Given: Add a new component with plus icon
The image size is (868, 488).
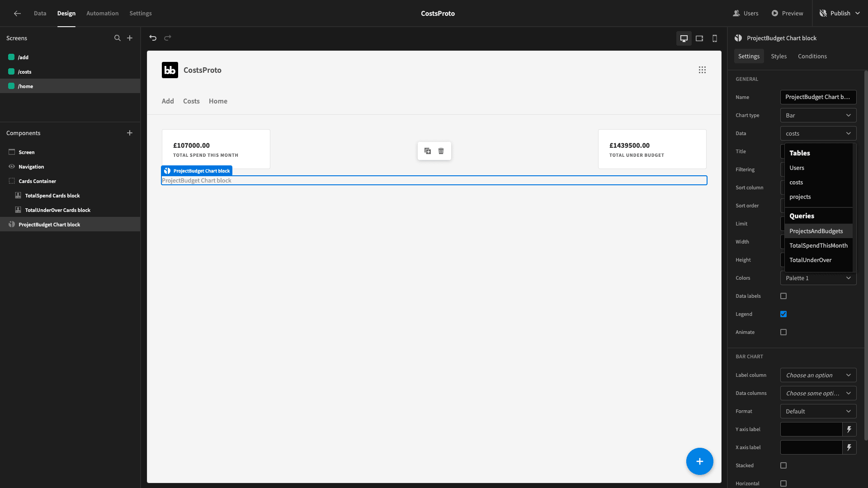Looking at the screenshot, I should [x=130, y=133].
